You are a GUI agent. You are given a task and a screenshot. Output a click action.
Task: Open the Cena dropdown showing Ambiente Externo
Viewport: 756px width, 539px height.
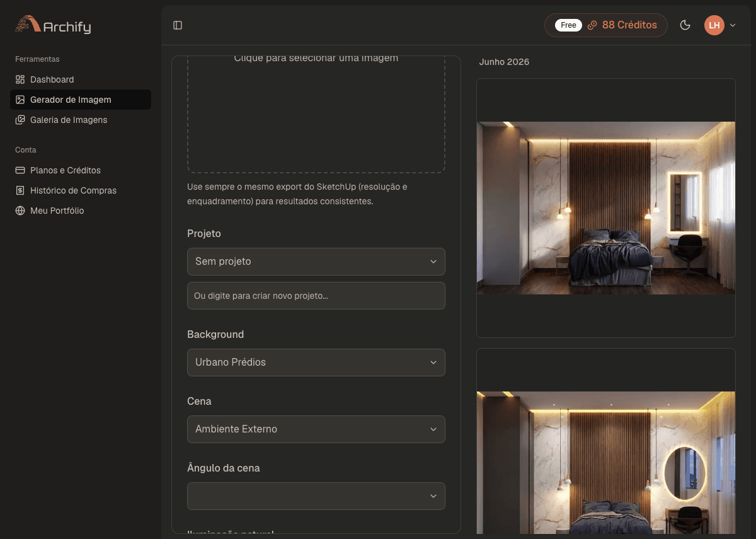click(x=316, y=429)
